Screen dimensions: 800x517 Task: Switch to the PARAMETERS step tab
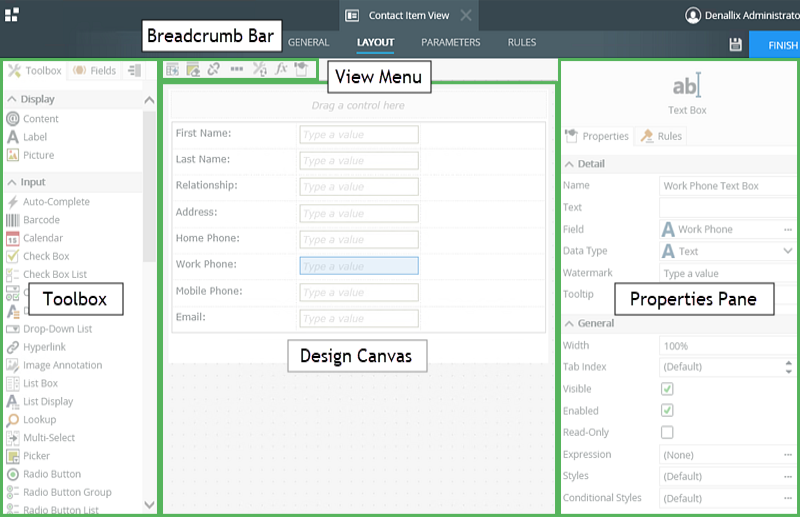tap(451, 42)
